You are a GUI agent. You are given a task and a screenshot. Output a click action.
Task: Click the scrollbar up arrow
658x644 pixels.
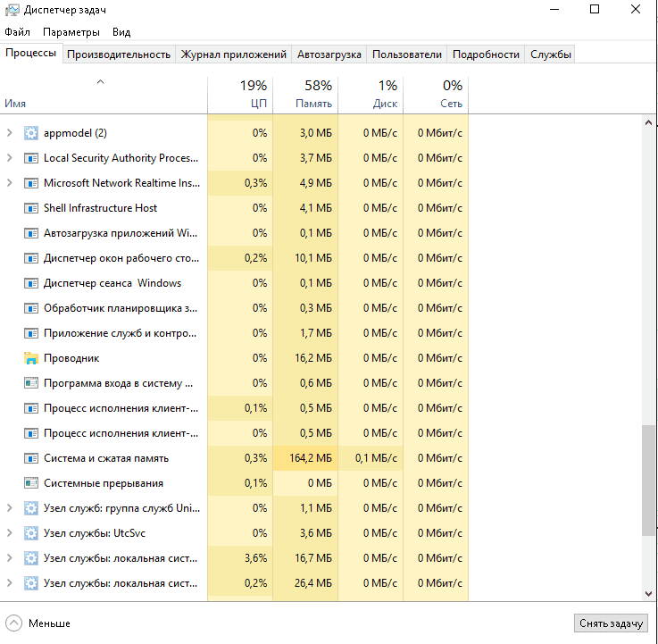coord(648,122)
